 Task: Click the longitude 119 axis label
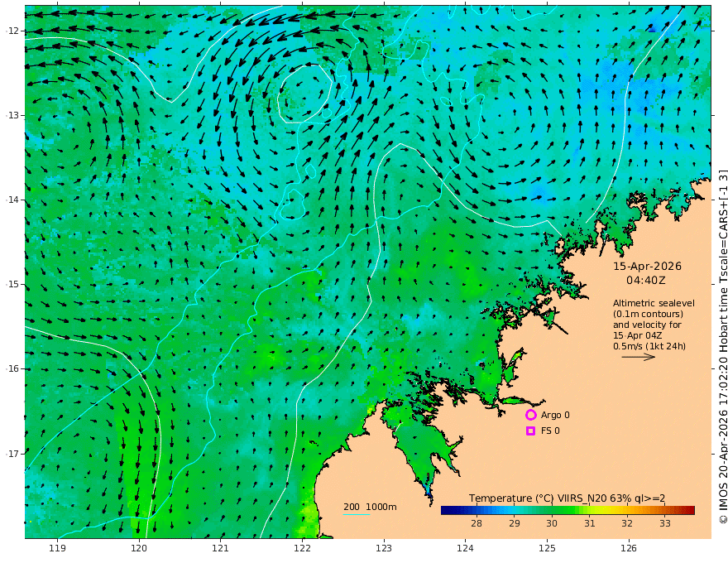(58, 548)
